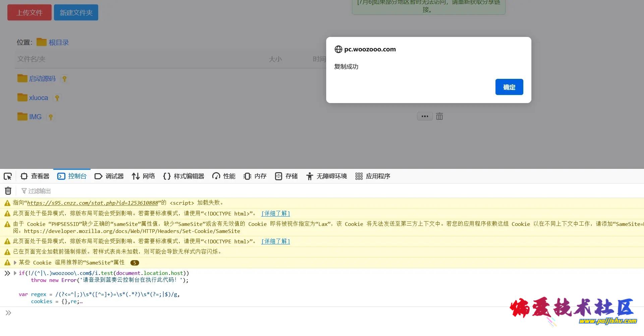This screenshot has height=336, width=644.
Task: Open the 启动源码 folder link
Action: (42, 79)
